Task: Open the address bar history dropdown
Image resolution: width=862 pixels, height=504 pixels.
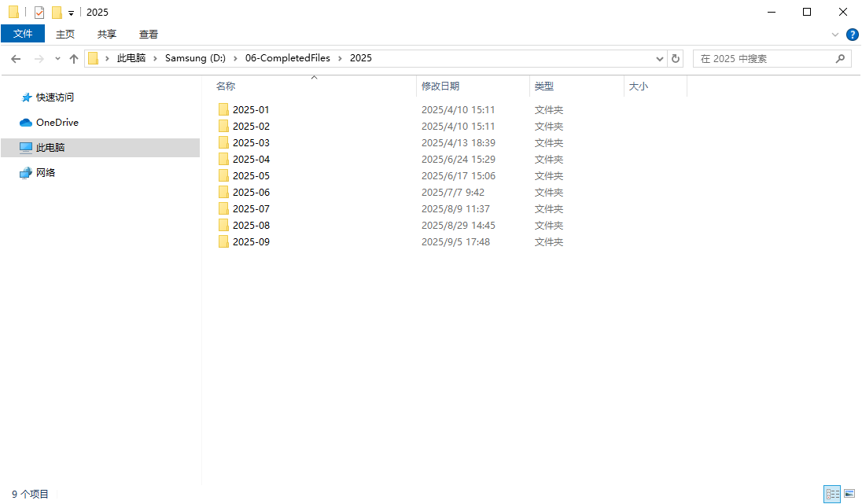Action: pos(660,59)
